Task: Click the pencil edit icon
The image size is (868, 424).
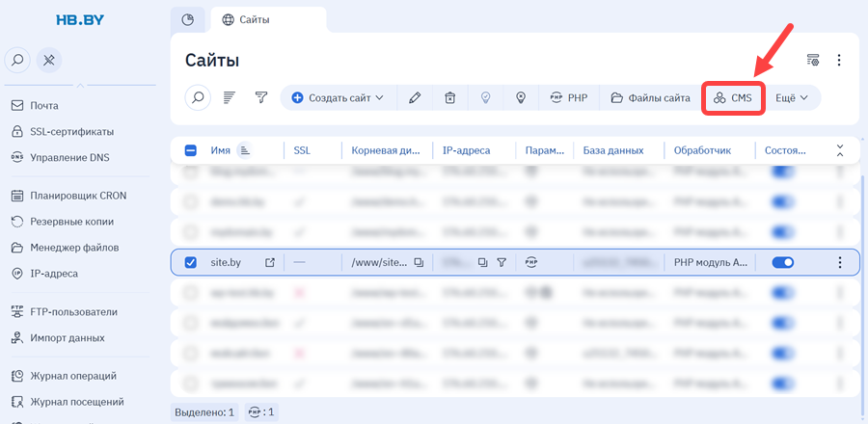Action: pos(415,98)
